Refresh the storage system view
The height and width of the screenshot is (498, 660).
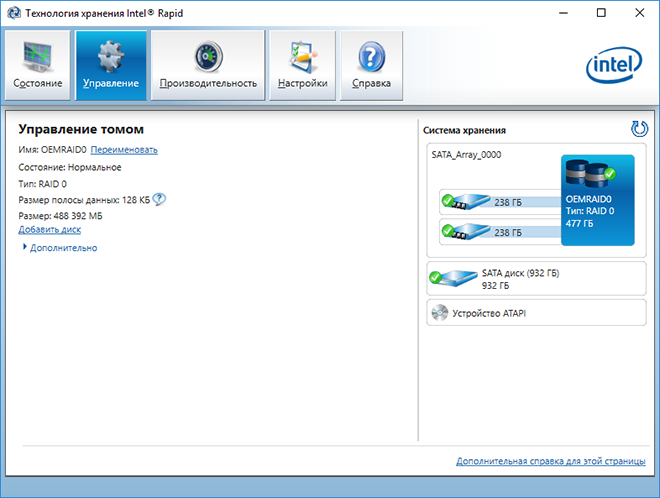click(x=639, y=129)
